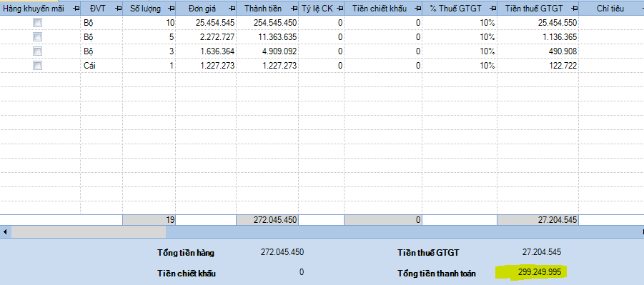The height and width of the screenshot is (285, 644).
Task: Click quantity total 19 in summary row
Action: tap(149, 220)
